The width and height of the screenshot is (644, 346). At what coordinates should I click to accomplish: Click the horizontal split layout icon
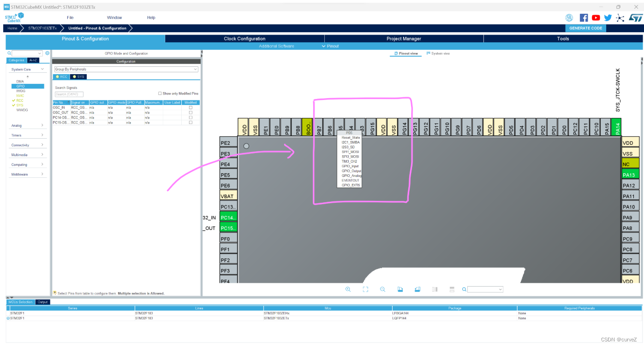click(x=452, y=289)
